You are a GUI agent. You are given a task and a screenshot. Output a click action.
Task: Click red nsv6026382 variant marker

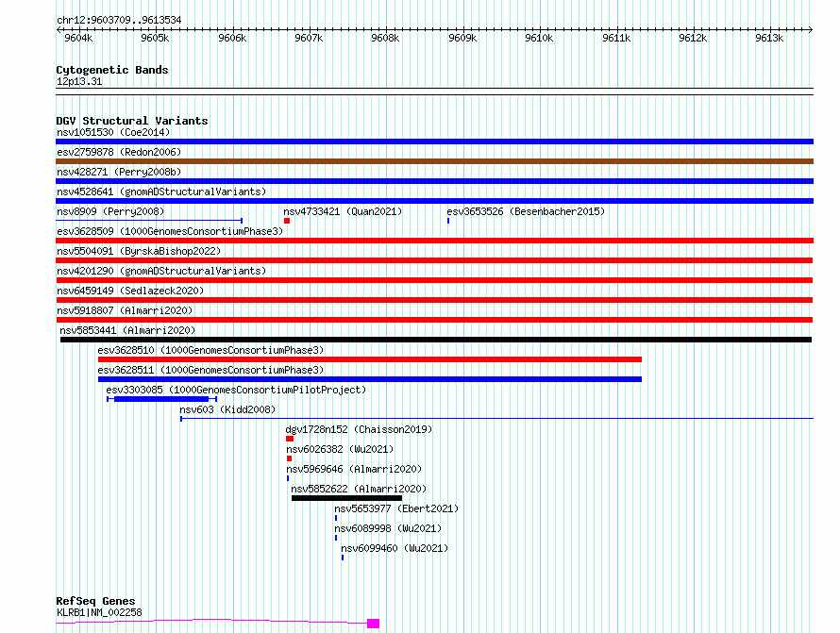pyautogui.click(x=290, y=458)
